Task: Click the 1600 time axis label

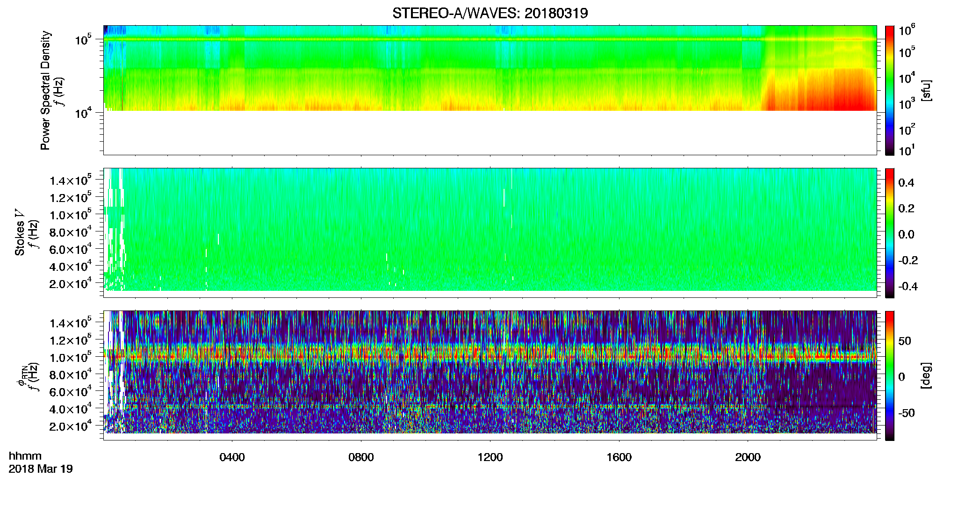Action: 619,457
